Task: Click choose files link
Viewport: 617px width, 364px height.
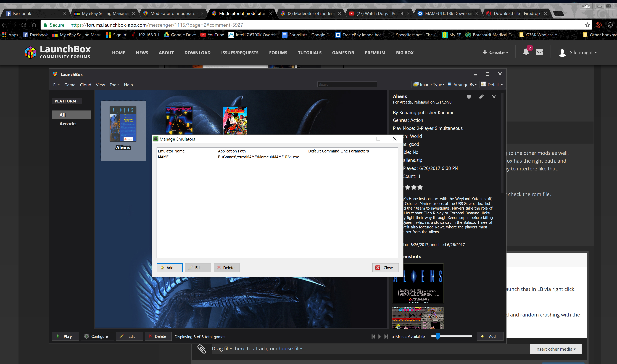Action: coord(292,349)
